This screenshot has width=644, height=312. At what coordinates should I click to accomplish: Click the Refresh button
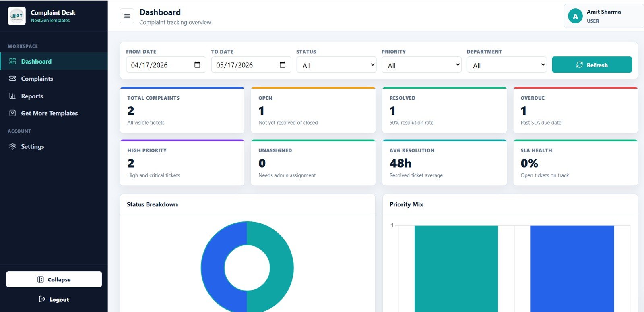coord(592,65)
